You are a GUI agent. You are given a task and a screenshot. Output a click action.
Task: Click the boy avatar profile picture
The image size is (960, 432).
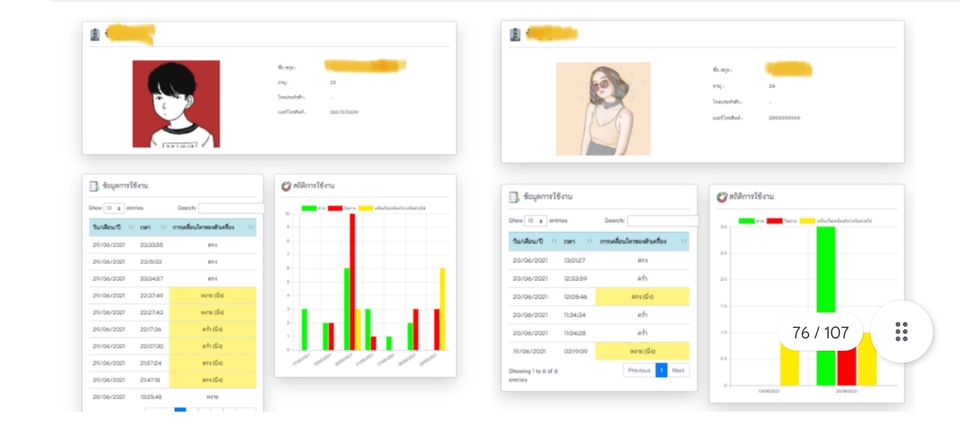[x=176, y=104]
